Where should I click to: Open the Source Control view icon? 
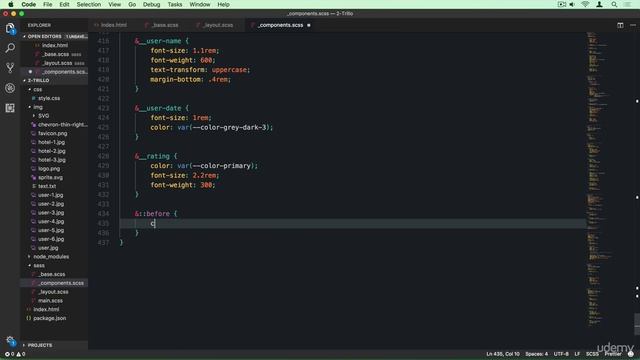click(10, 68)
